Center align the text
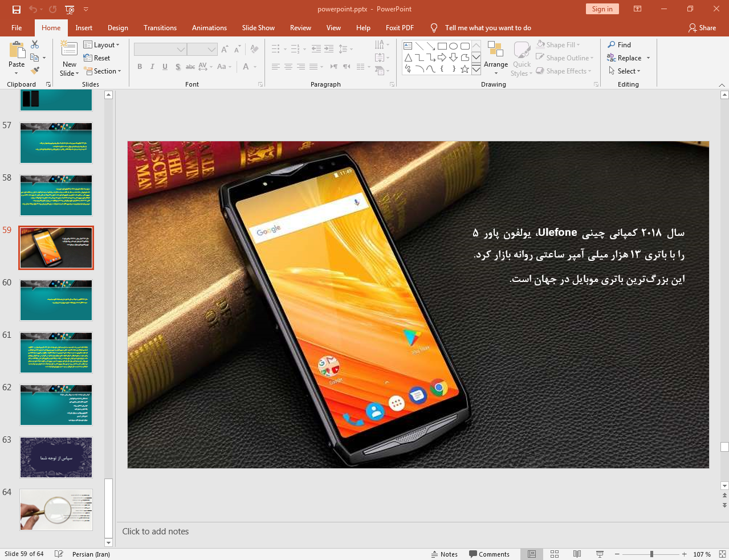This screenshot has height=560, width=729. 288,67
